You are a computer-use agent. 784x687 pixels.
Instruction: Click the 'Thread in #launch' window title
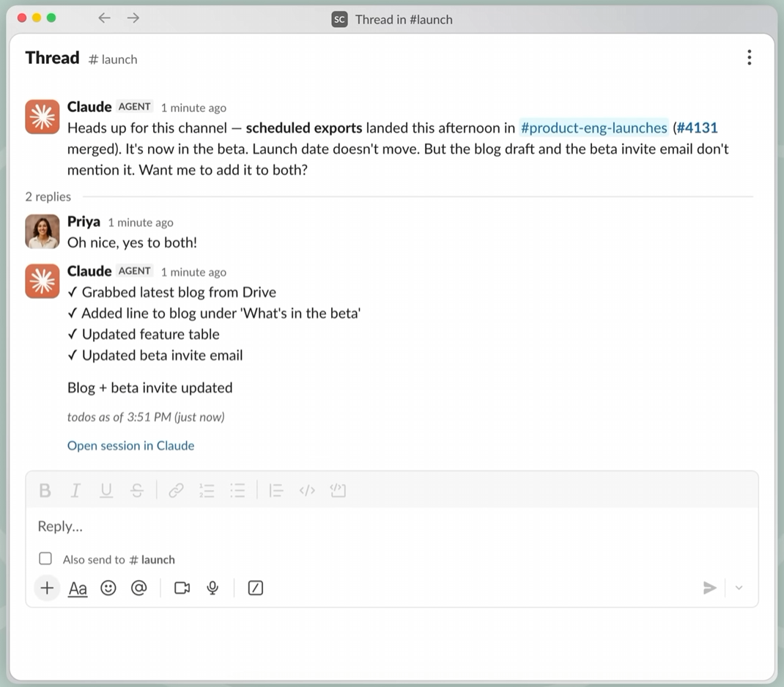tap(404, 20)
